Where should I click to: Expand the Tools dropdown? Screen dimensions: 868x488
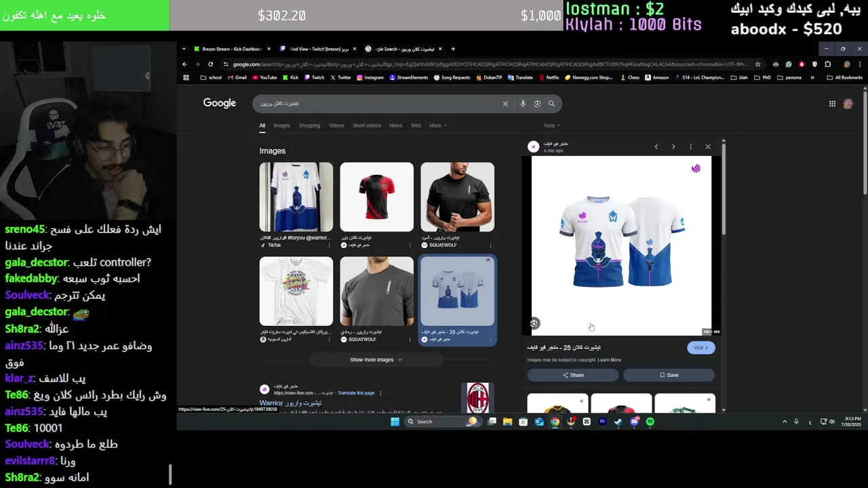pyautogui.click(x=551, y=125)
